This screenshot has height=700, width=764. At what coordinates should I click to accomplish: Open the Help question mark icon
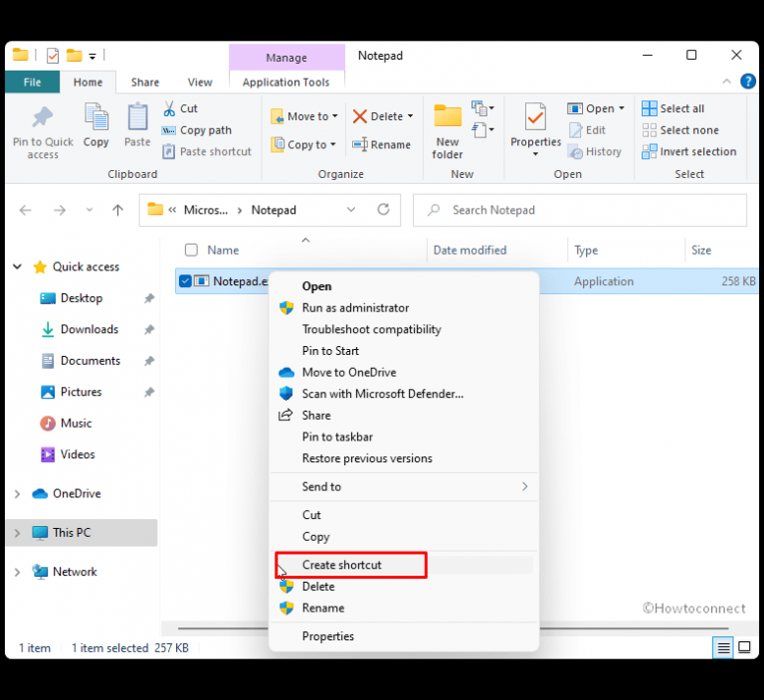(748, 82)
